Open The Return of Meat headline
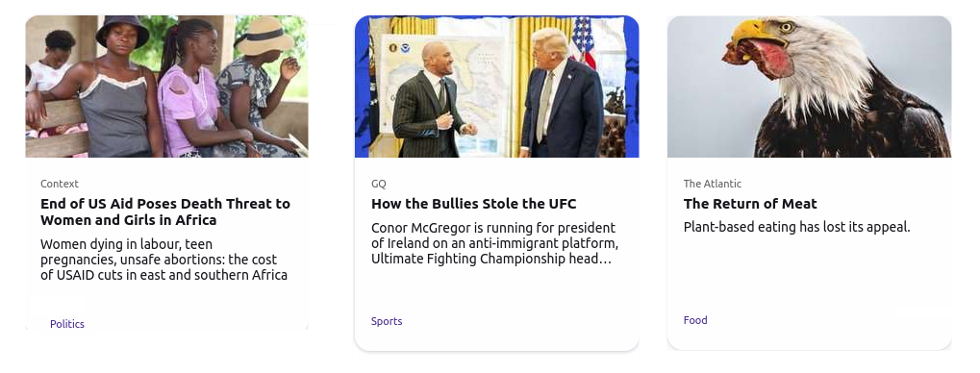 pos(750,204)
